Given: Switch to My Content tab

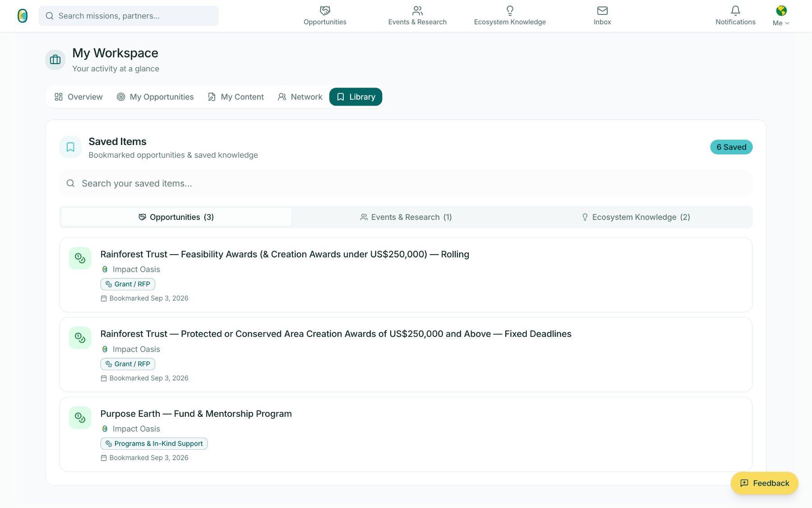Looking at the screenshot, I should coord(236,97).
